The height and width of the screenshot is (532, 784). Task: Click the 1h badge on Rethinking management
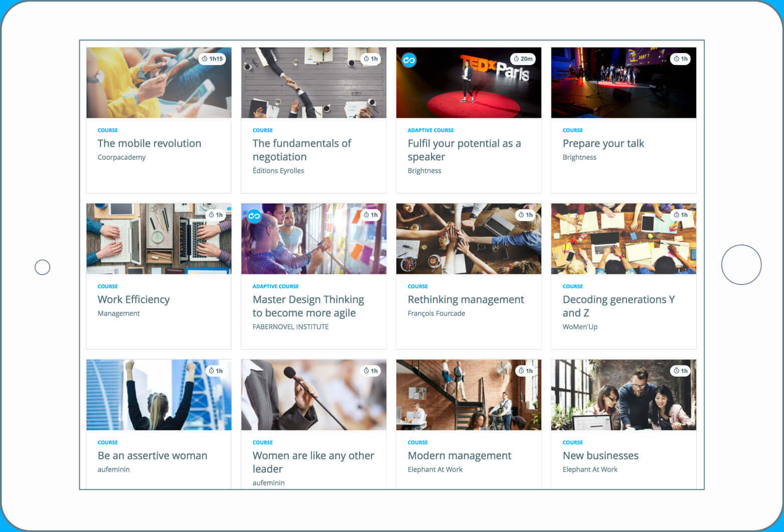(x=526, y=215)
